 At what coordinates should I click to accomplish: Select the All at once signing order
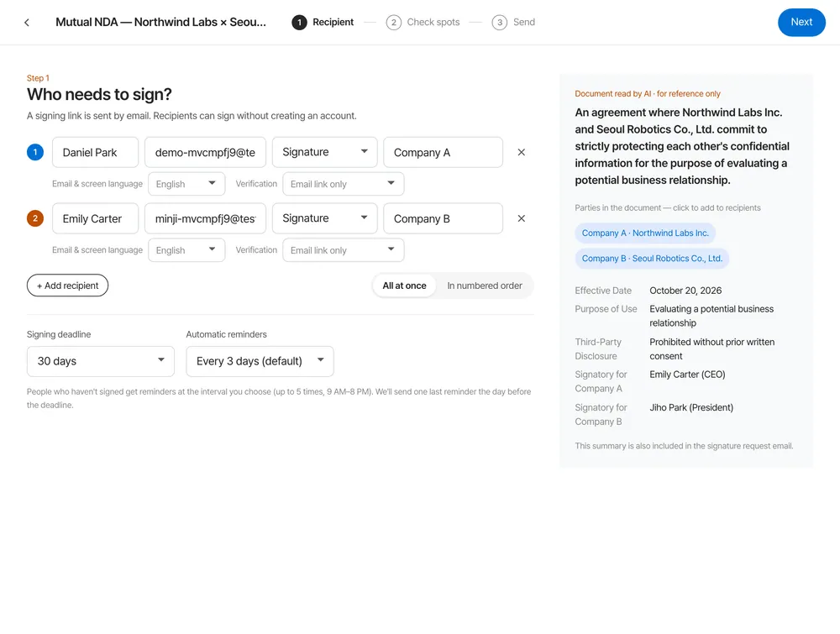pos(405,286)
